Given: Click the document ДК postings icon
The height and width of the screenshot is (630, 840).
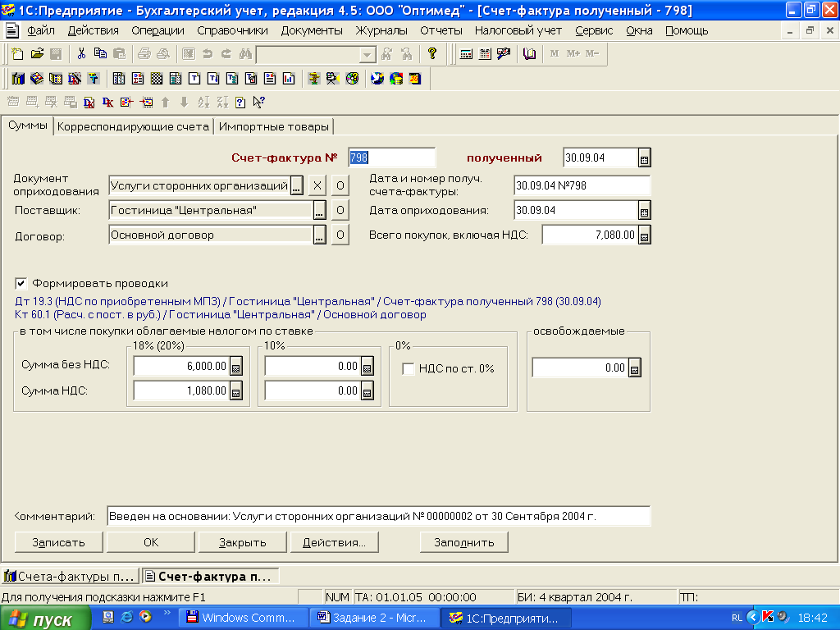Looking at the screenshot, I should click(89, 102).
